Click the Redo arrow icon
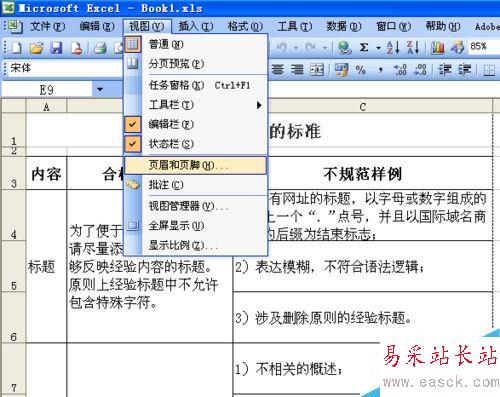This screenshot has width=500, height=397. tap(311, 48)
